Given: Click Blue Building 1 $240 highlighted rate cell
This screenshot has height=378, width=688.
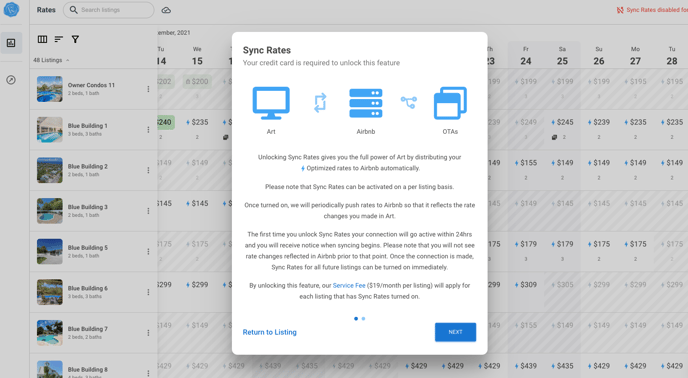Looking at the screenshot, I should [x=166, y=122].
